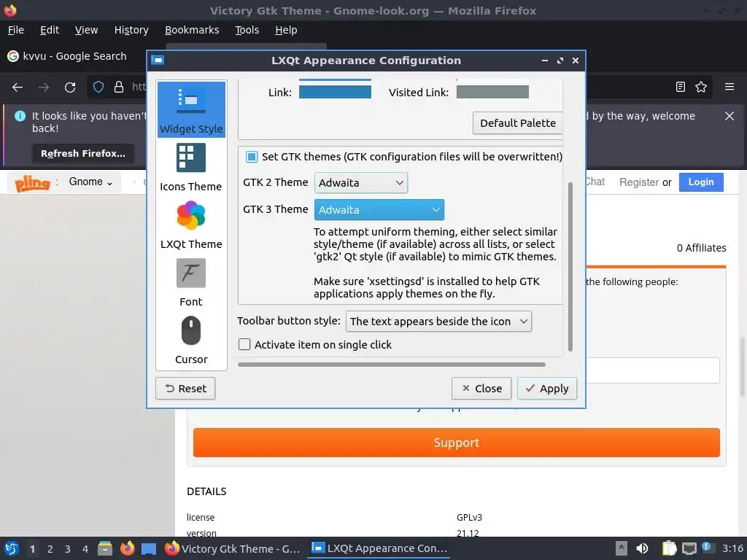Click the taskbar clock
The width and height of the screenshot is (747, 560).
pyautogui.click(x=732, y=548)
